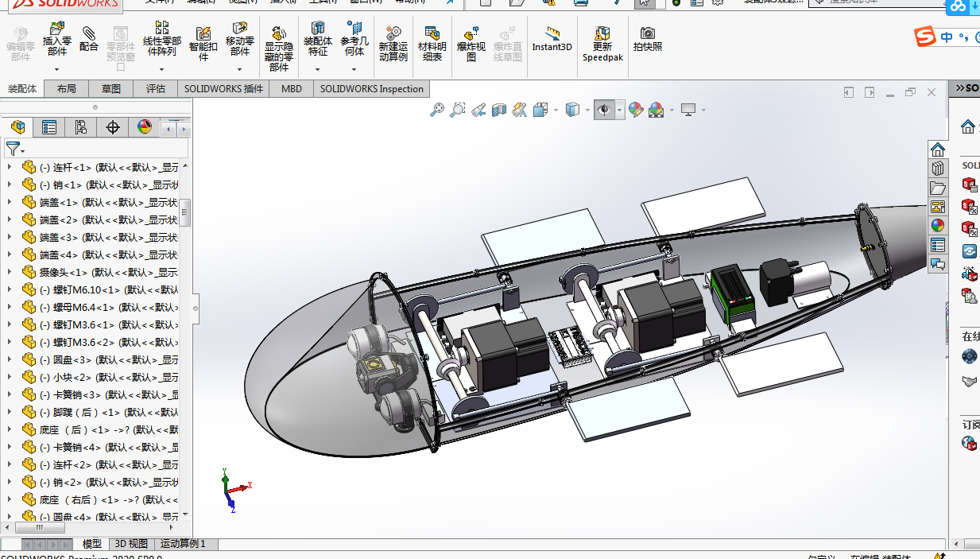Click the feature tree vertical scrollbar thumb
The width and height of the screenshot is (980, 559).
185,213
